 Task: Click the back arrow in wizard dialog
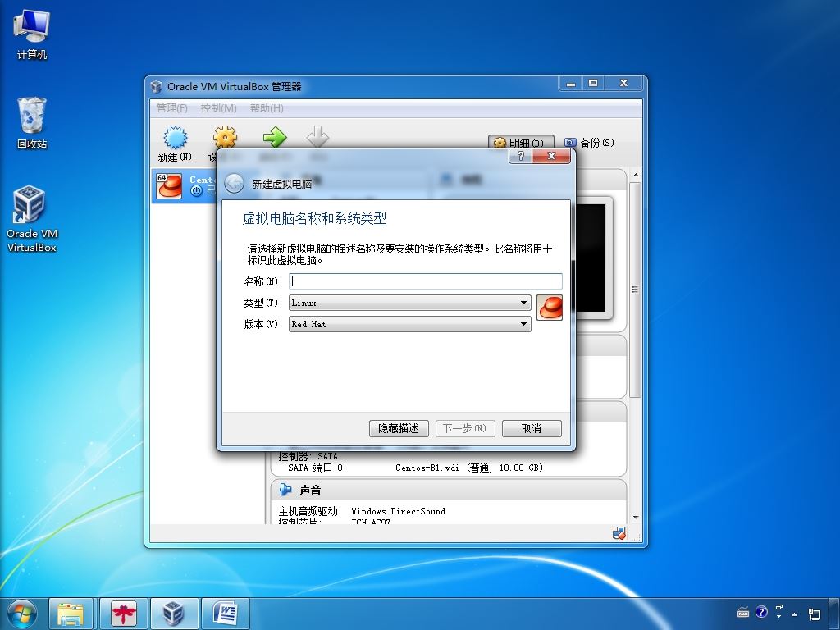[x=234, y=184]
